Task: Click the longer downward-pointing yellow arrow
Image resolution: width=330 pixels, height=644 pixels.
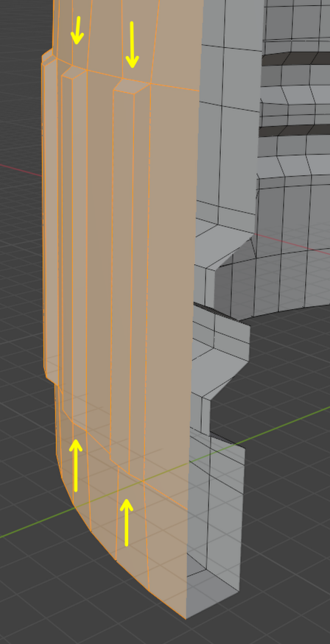Action: tap(132, 44)
